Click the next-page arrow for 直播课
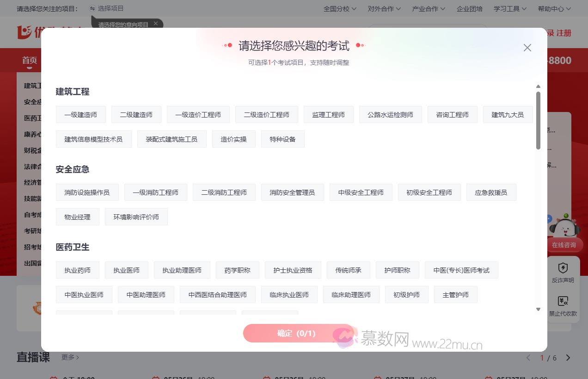 [568, 357]
